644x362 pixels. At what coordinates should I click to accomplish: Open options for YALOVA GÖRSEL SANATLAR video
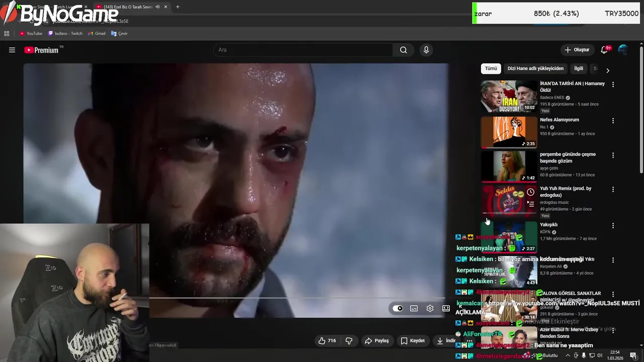[x=613, y=294]
